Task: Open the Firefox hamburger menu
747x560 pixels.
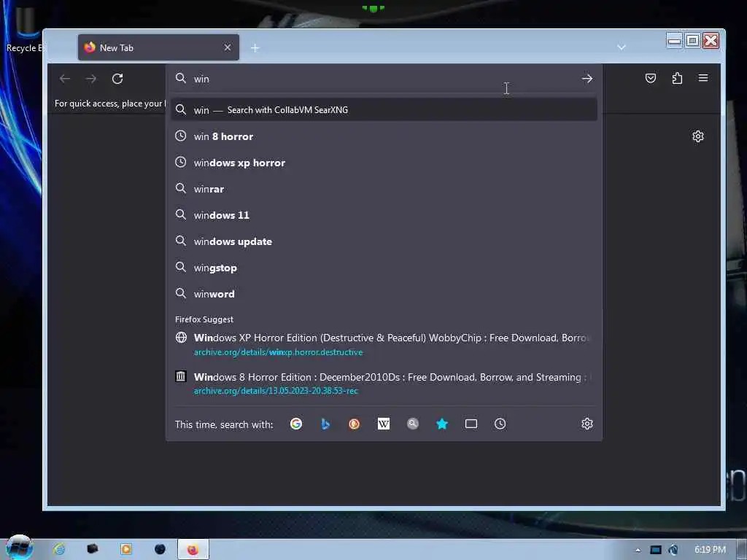Action: point(703,77)
